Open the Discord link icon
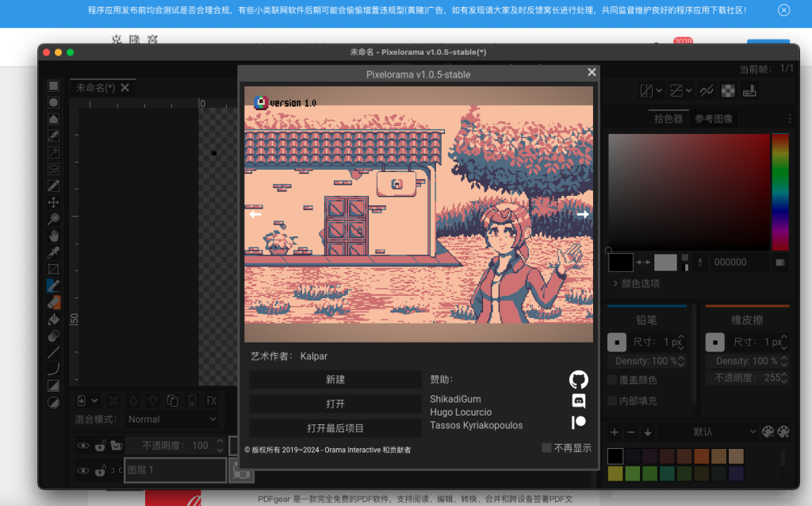Image resolution: width=812 pixels, height=506 pixels. point(578,401)
